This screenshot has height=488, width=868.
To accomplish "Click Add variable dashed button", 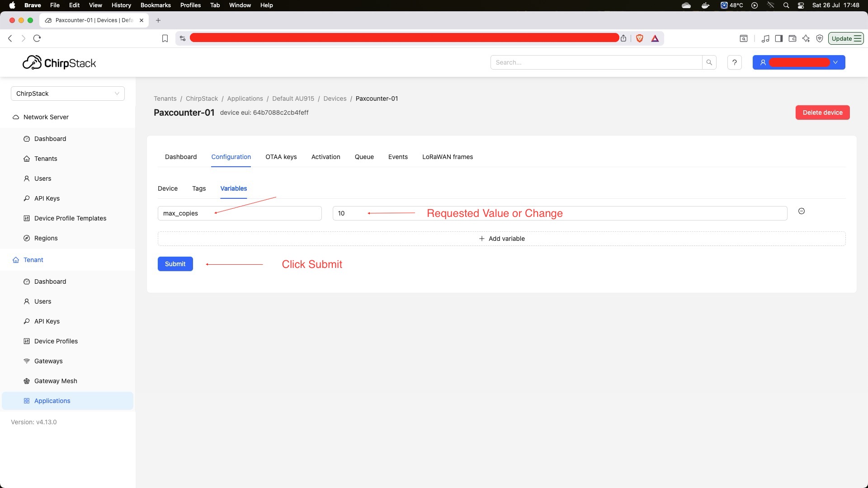I will (501, 239).
